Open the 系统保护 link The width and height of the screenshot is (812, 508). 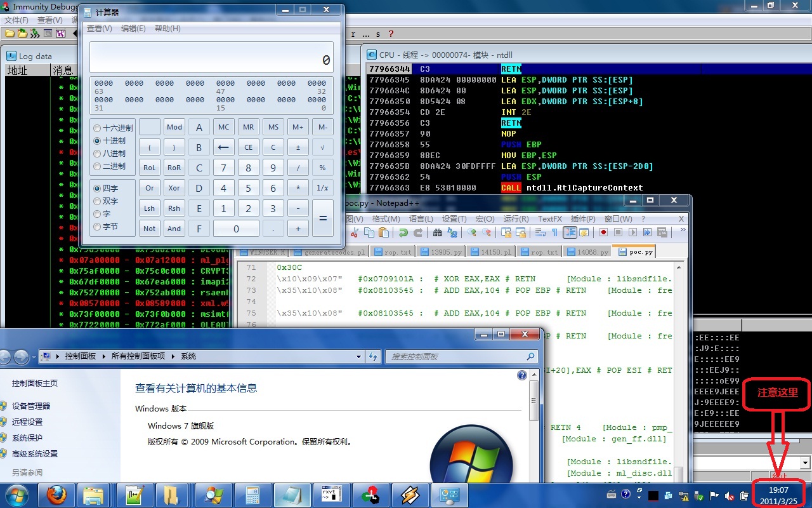tap(27, 438)
